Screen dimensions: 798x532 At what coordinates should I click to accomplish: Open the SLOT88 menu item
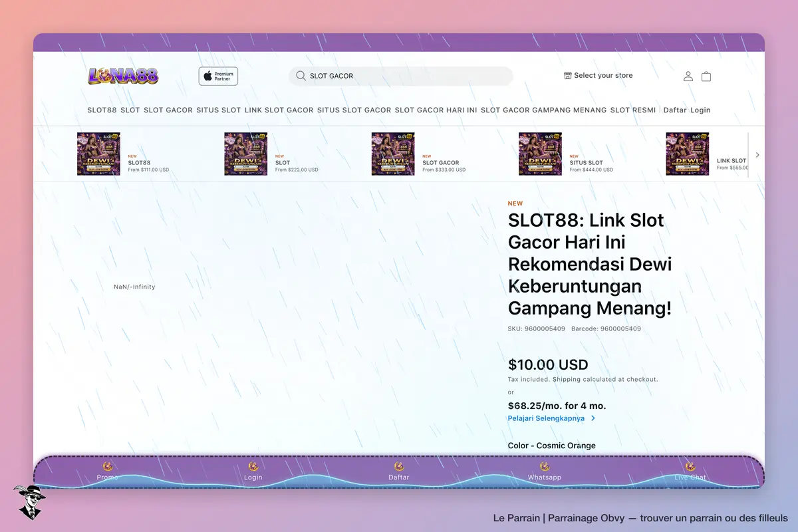[102, 110]
